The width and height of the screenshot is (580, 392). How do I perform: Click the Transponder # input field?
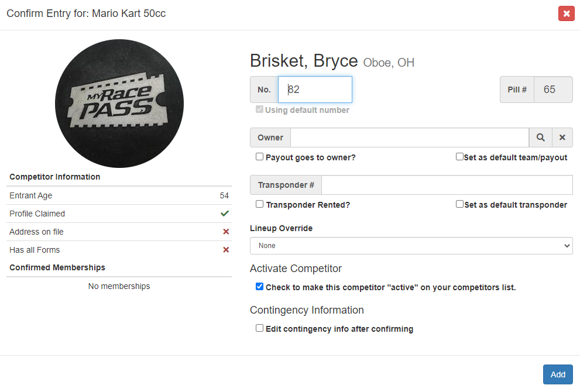(x=447, y=185)
